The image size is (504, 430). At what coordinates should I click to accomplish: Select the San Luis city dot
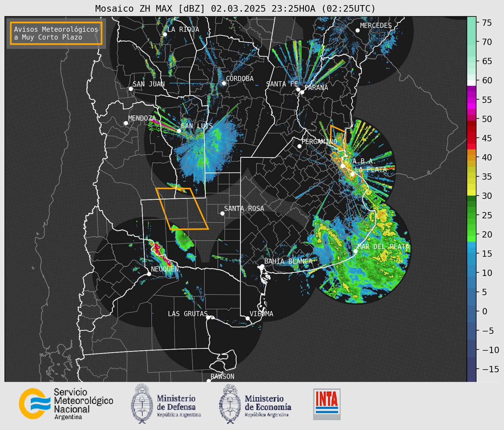point(179,131)
